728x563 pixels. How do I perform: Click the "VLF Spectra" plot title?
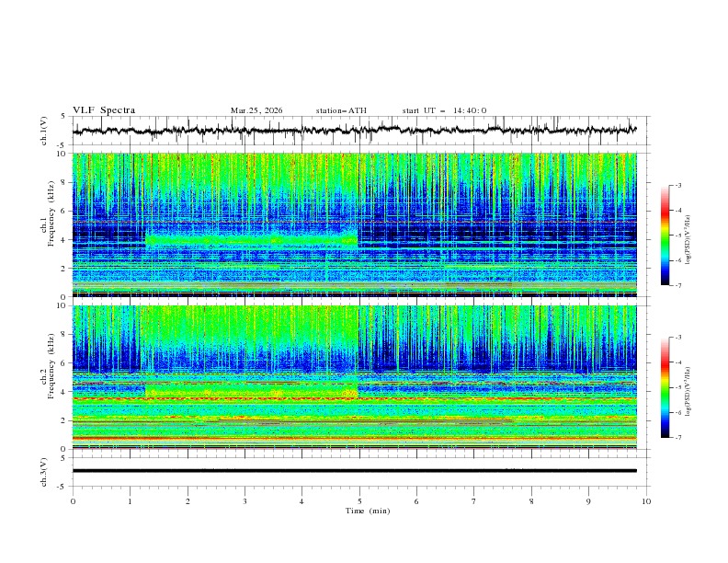tap(104, 110)
